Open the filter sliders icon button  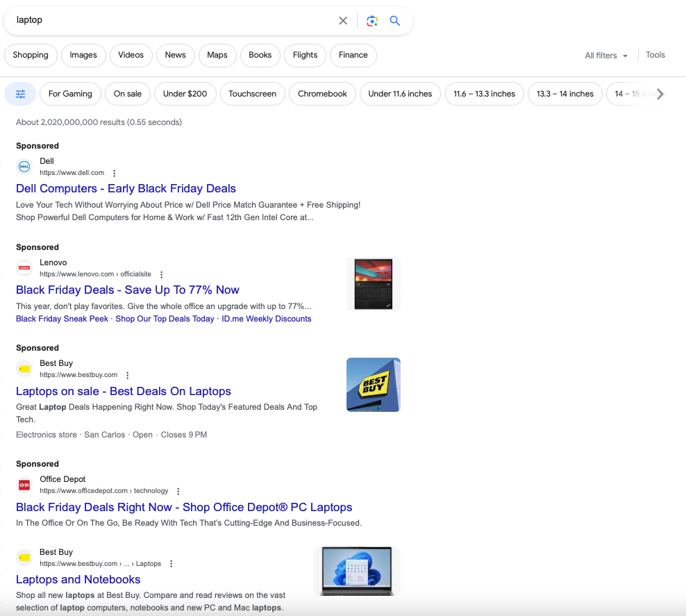21,94
